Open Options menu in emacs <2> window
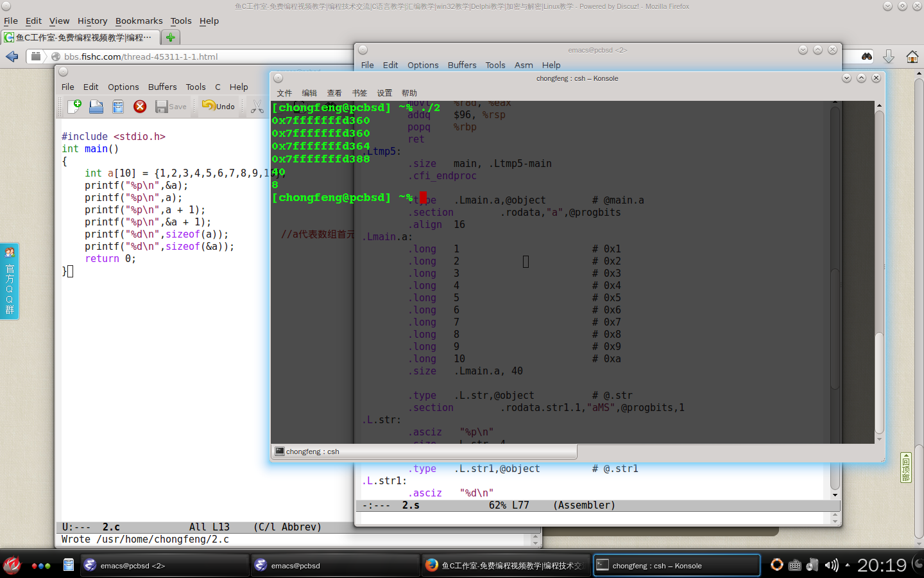 pyautogui.click(x=423, y=65)
